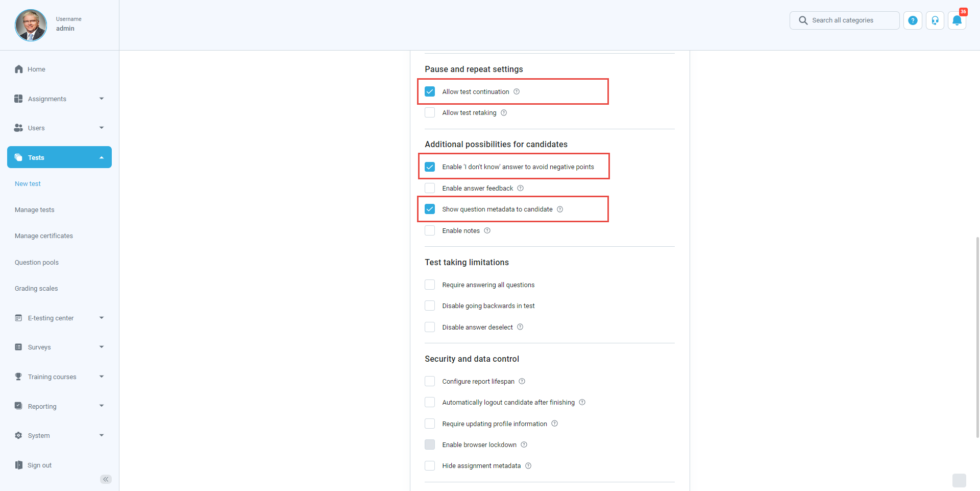Screen dimensions: 980x491
Task: Enable the Allow test retaking checkbox
Action: [430, 113]
